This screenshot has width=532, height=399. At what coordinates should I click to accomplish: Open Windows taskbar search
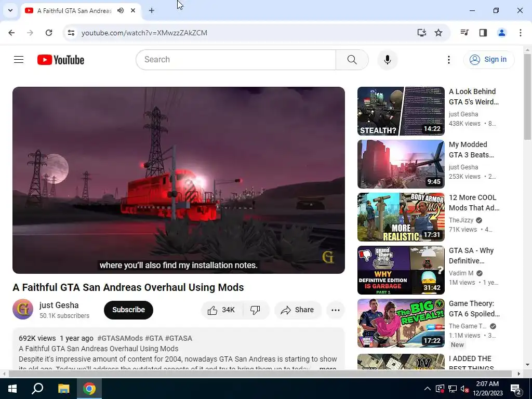(37, 389)
